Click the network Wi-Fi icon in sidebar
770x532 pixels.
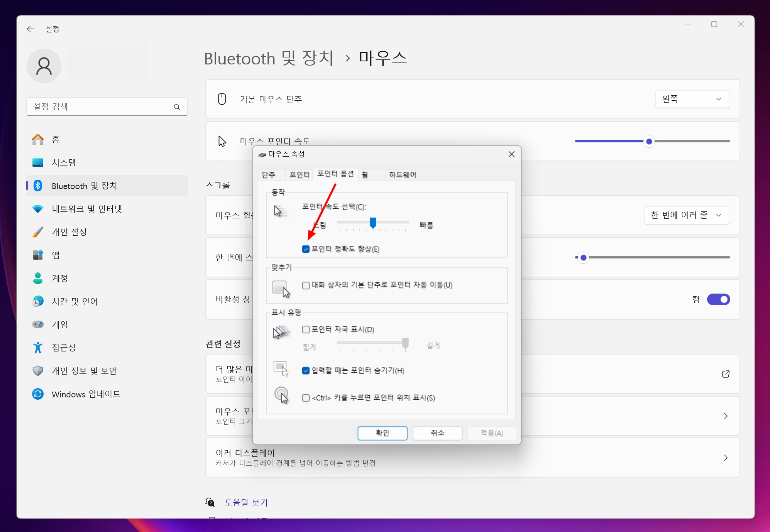(x=38, y=209)
